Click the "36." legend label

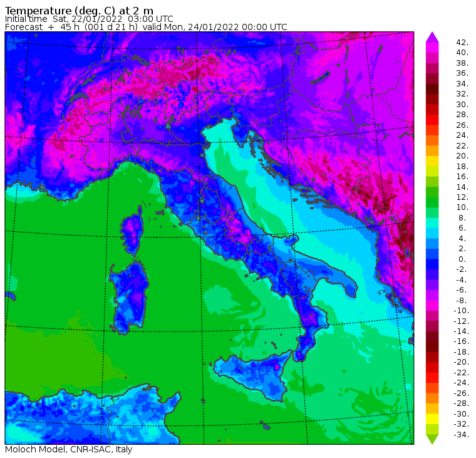point(462,73)
